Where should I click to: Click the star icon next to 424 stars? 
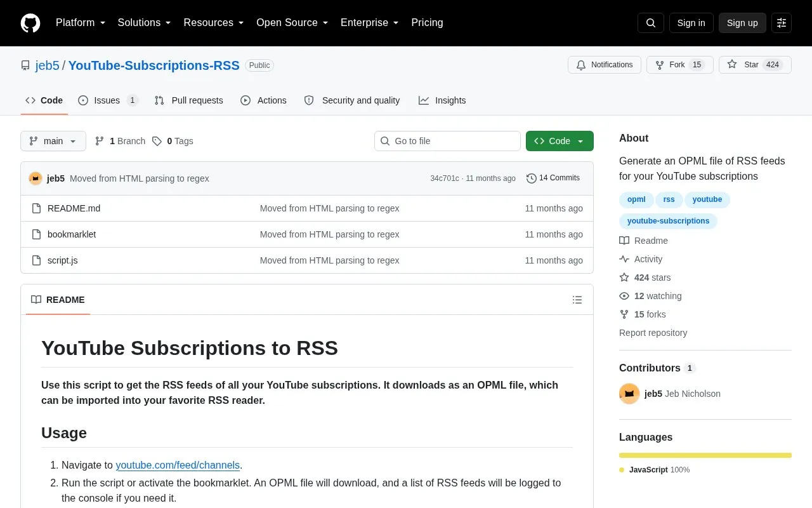click(x=624, y=277)
